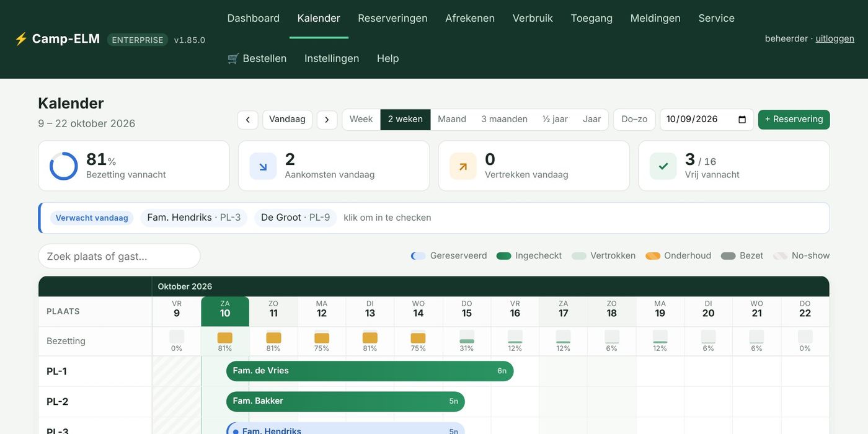Click the Oktober 2026 month header

coord(185,286)
